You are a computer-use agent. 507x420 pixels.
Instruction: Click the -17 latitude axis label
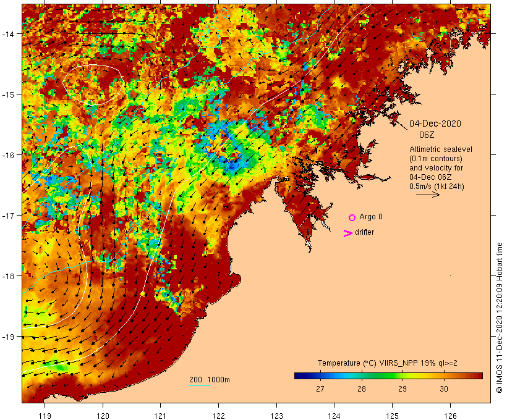7,216
